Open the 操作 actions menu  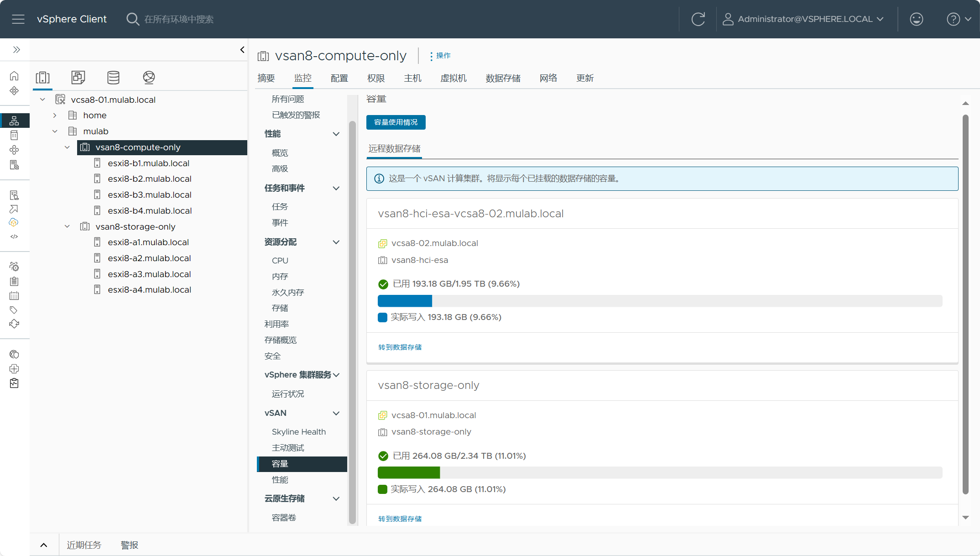tap(440, 56)
